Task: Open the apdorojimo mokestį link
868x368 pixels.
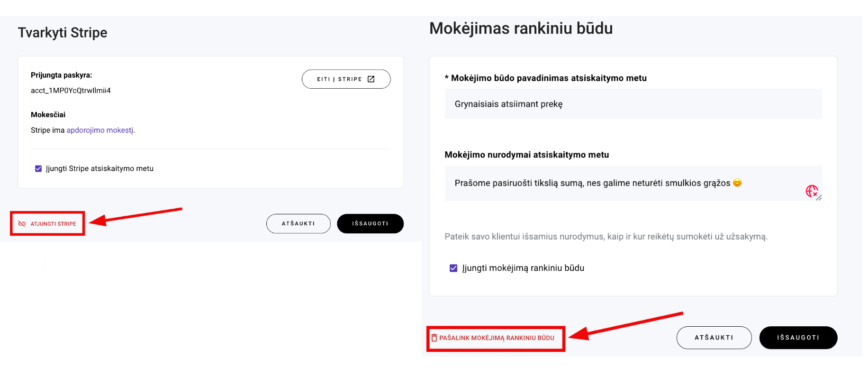Action: (x=100, y=130)
